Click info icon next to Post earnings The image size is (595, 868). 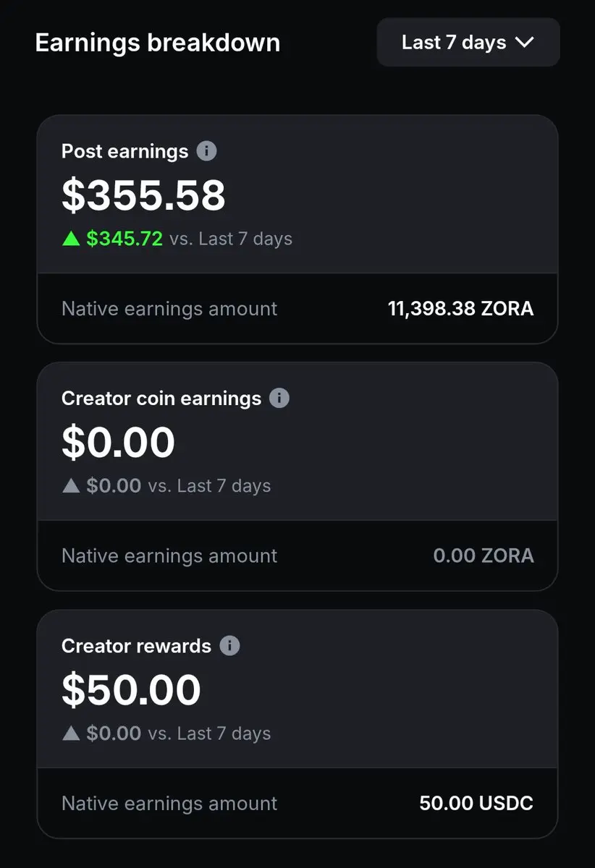(x=206, y=151)
